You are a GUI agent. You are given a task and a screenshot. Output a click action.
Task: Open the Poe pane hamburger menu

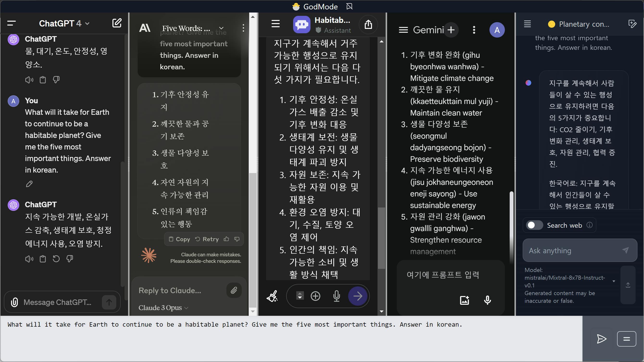tap(275, 24)
